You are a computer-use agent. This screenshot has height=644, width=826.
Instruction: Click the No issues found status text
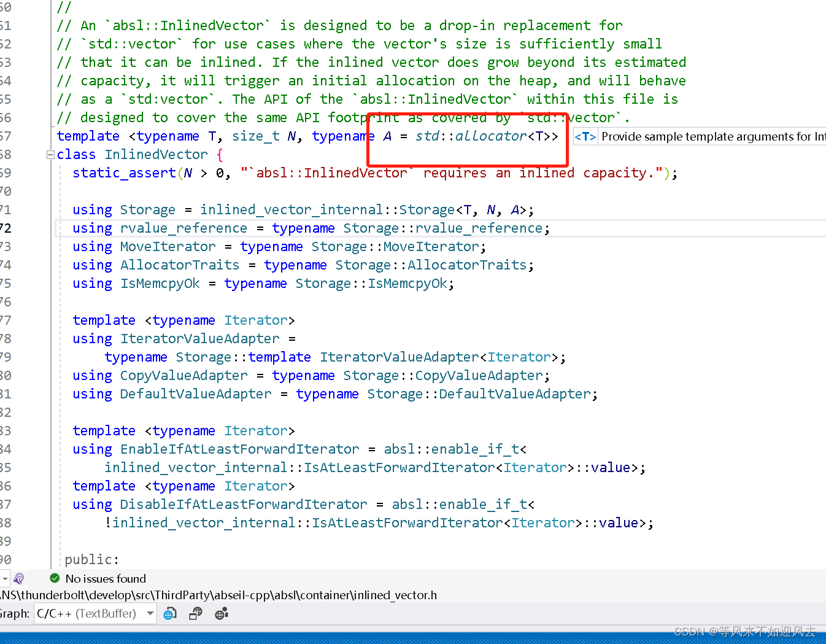(x=106, y=579)
